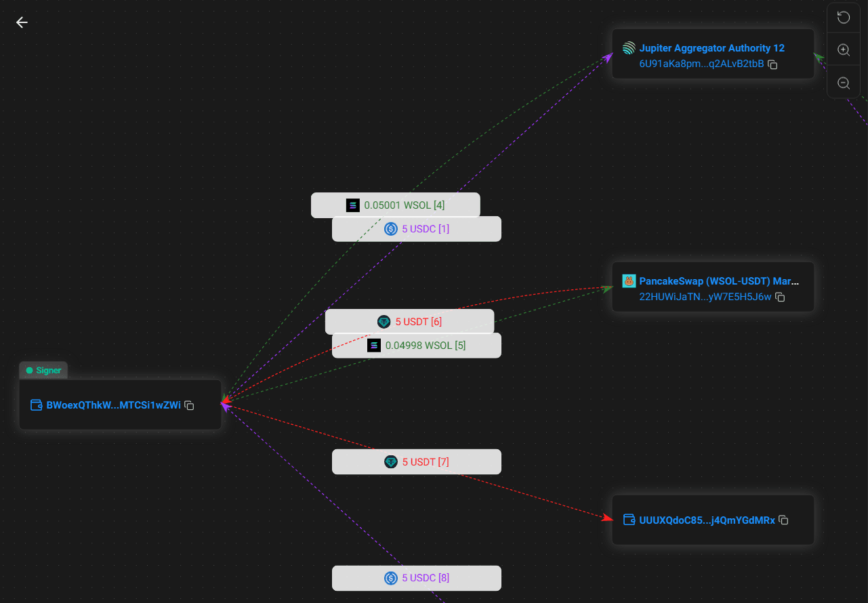Click the PancakeSwap logo icon
Viewport: 868px width, 603px height.
[x=629, y=280]
